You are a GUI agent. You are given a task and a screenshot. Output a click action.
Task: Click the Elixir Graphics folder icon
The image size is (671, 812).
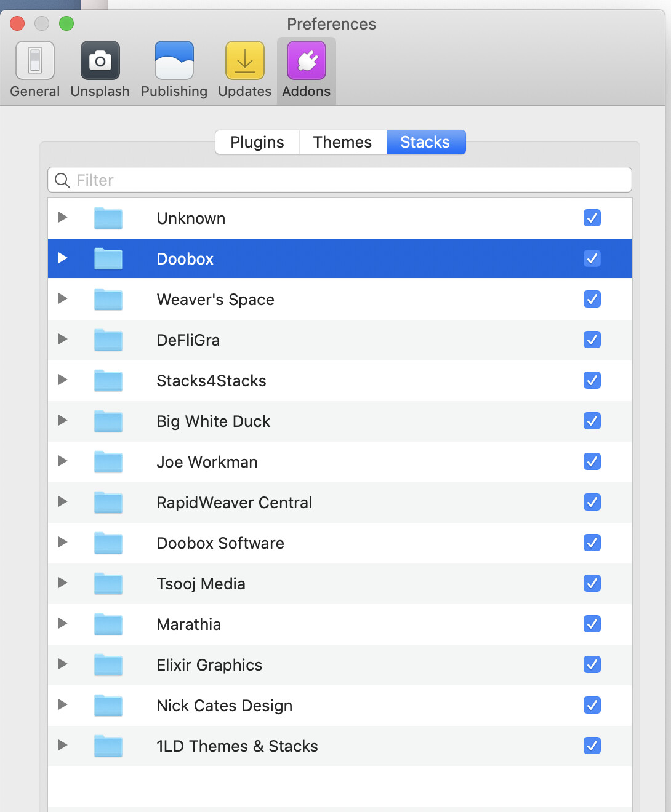[x=108, y=664]
